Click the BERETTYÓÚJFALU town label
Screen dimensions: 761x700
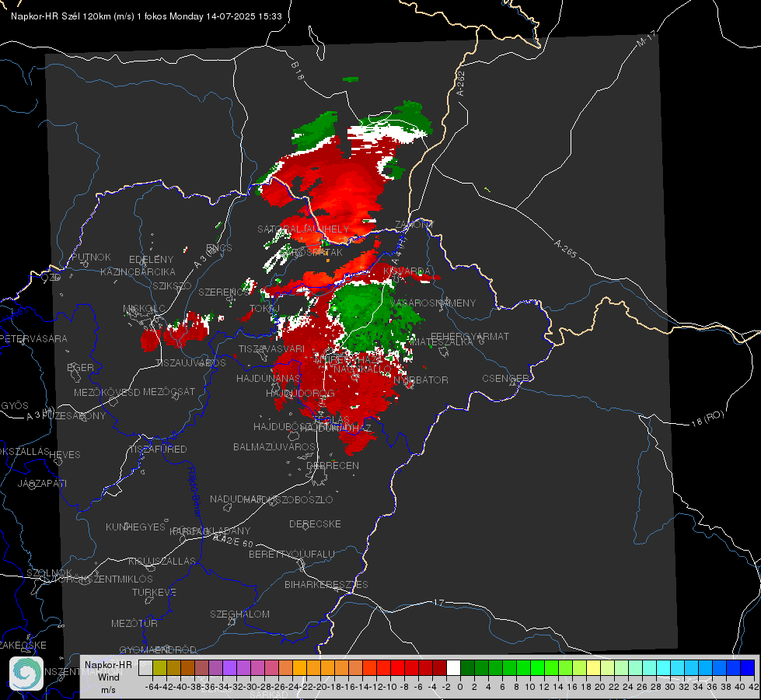(x=291, y=554)
